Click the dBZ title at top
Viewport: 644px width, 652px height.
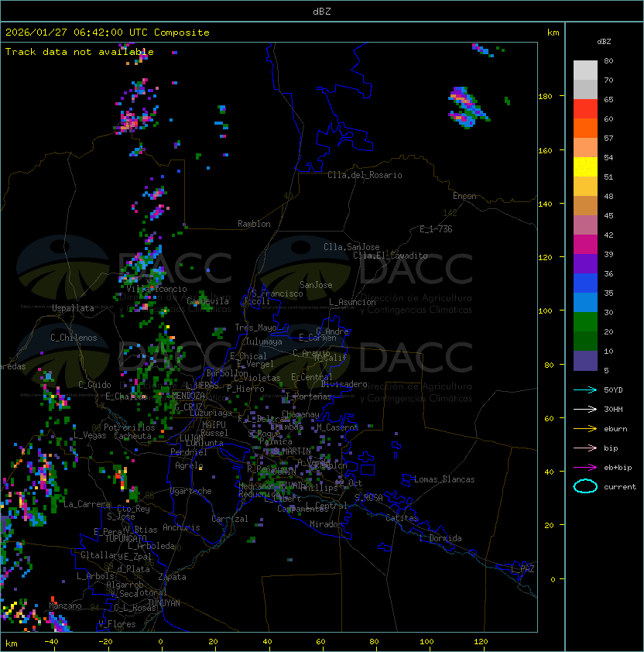click(x=322, y=11)
